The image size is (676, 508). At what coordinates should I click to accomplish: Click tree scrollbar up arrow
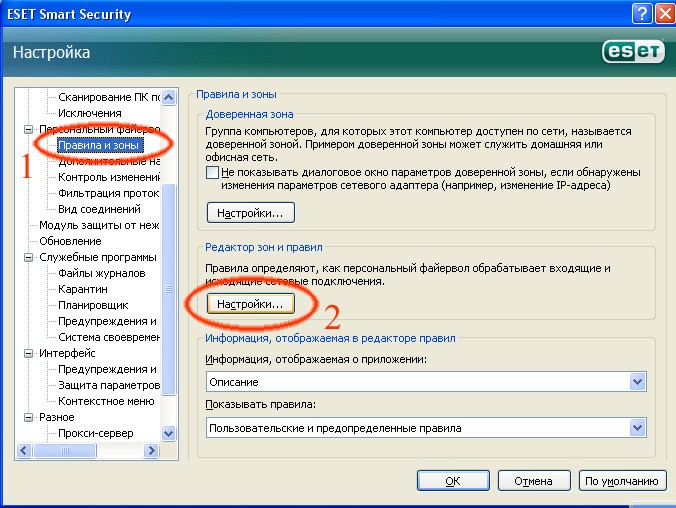[x=169, y=97]
